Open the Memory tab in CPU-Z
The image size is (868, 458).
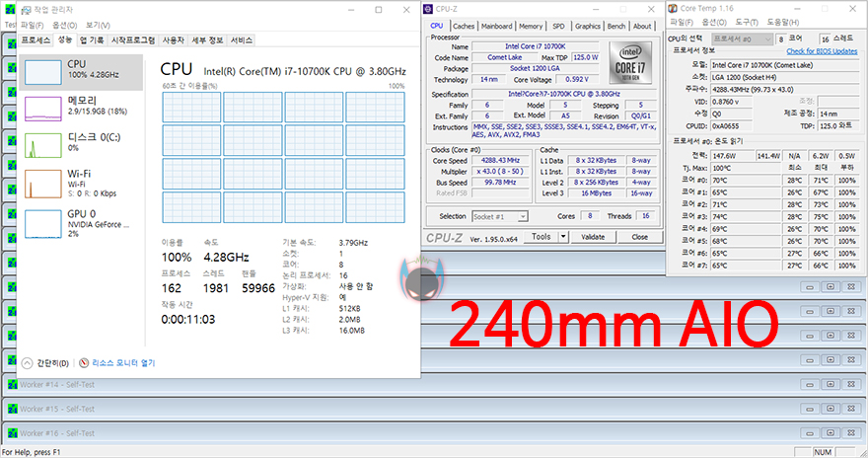click(x=531, y=26)
